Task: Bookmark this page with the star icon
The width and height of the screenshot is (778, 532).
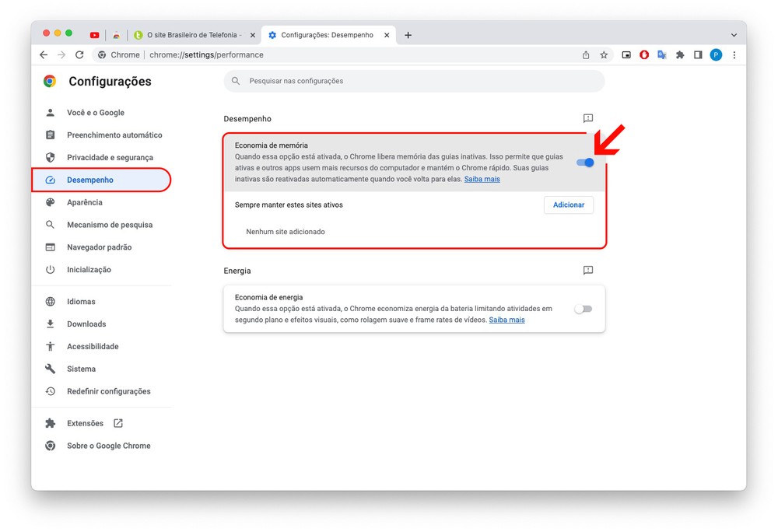Action: pyautogui.click(x=604, y=55)
